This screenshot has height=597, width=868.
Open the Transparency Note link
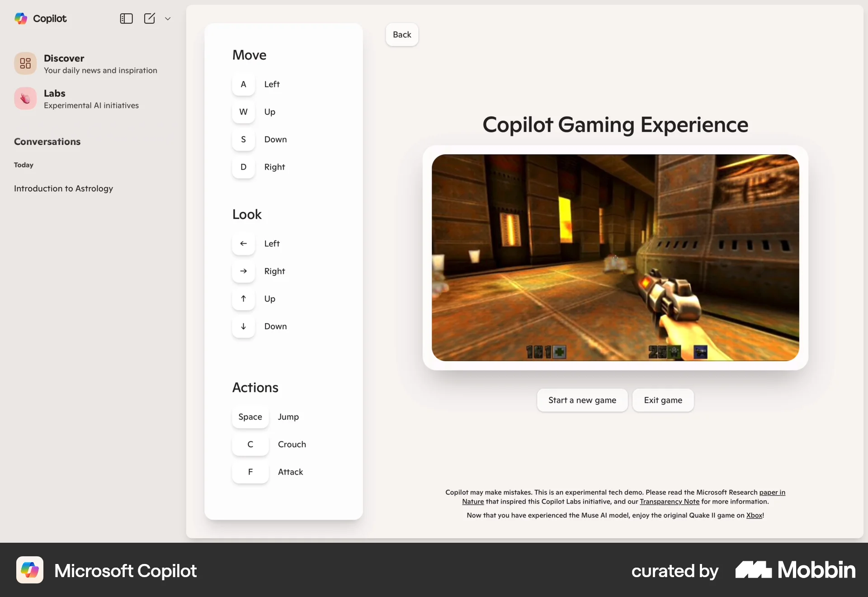point(670,502)
